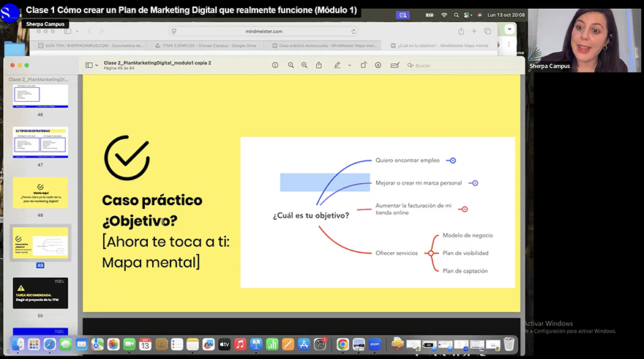The image size is (644, 359).
Task: Open the Preview sidebar view menu button
Action: tap(91, 65)
